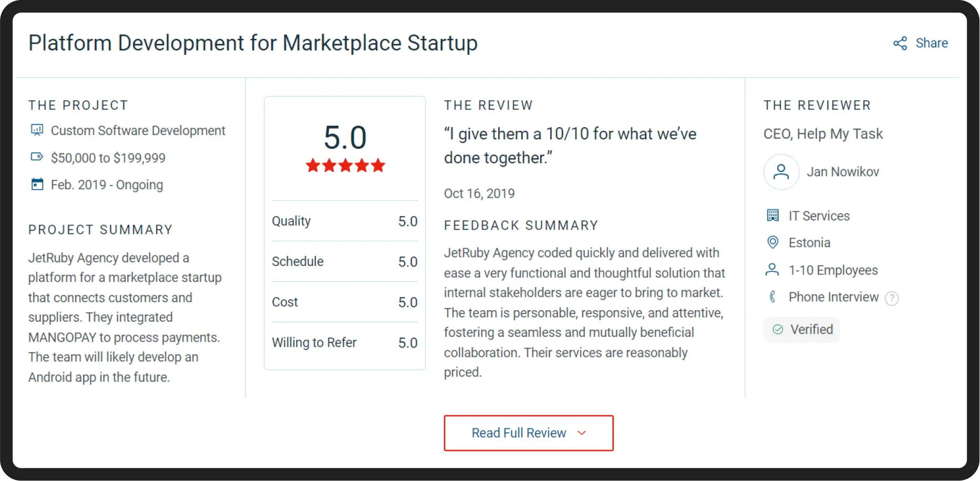
Task: Click the Phone Interview handset icon
Action: 772,297
